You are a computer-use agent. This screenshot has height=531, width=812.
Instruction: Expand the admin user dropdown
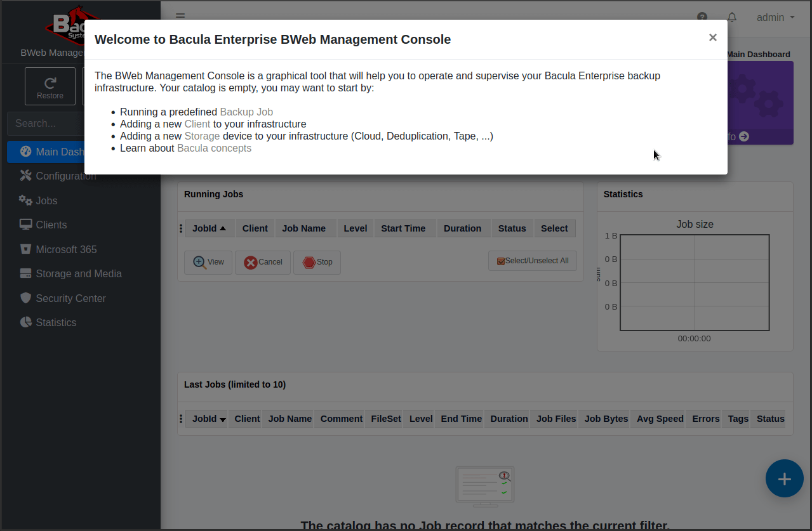pos(775,18)
